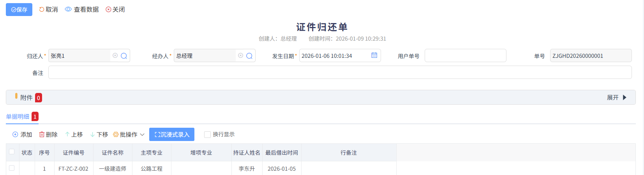The image size is (644, 175).
Task: Click 删除 trash icon button
Action: (x=48, y=134)
